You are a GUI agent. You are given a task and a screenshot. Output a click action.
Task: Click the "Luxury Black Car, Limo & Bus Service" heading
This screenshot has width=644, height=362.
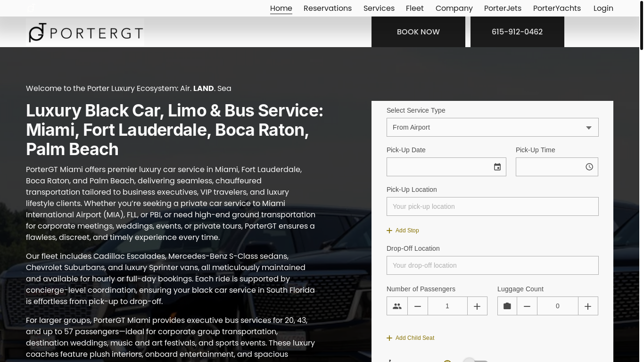tap(174, 130)
